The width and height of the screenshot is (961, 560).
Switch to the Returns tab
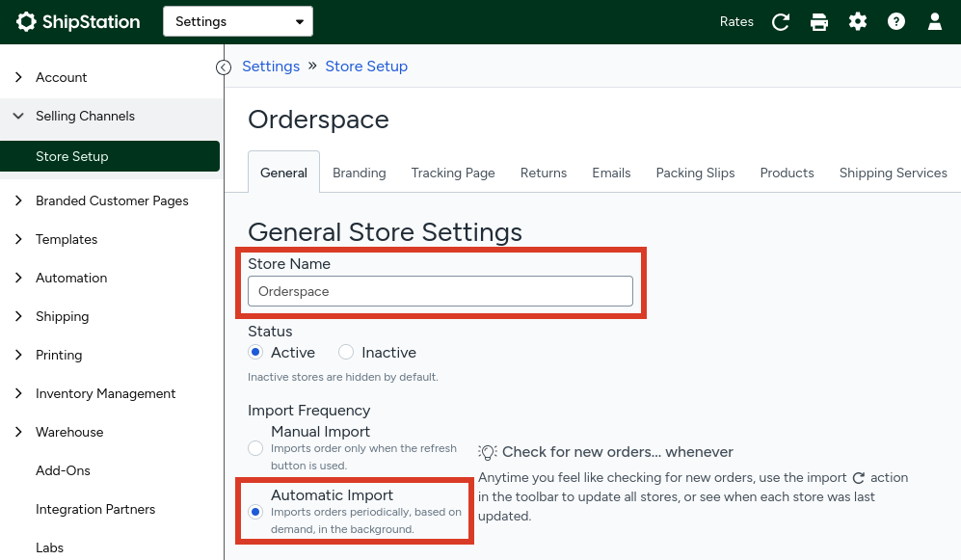[544, 173]
